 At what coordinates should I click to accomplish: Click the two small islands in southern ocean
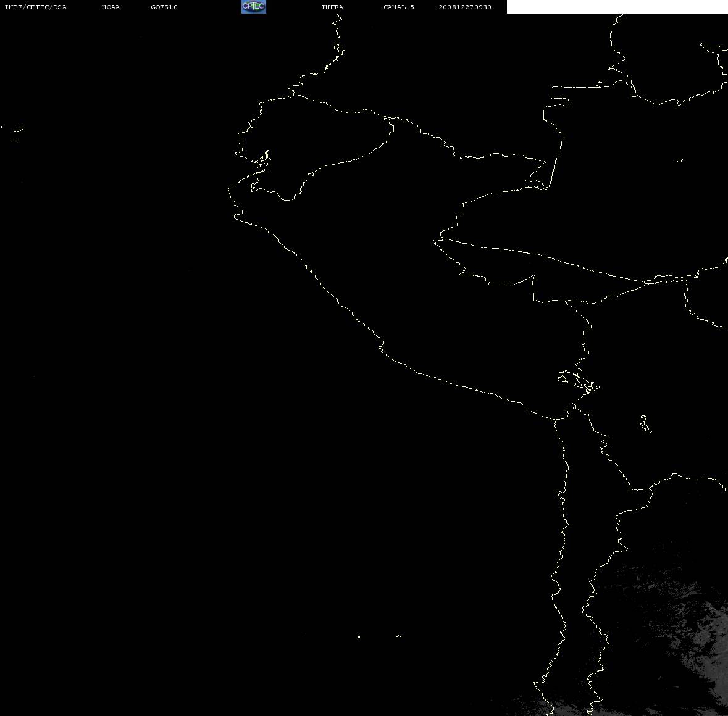[x=378, y=636]
